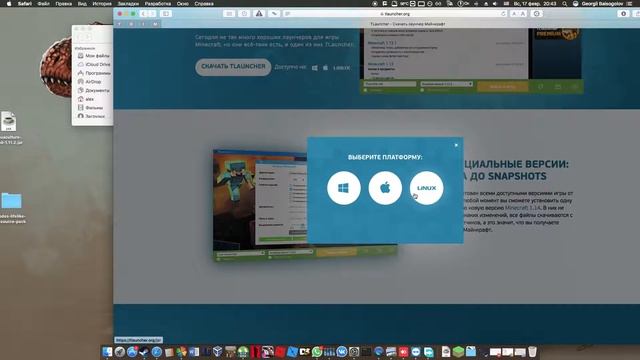Select iCloud Drive in the Finder sidebar
This screenshot has width=640, height=360.
93,64
